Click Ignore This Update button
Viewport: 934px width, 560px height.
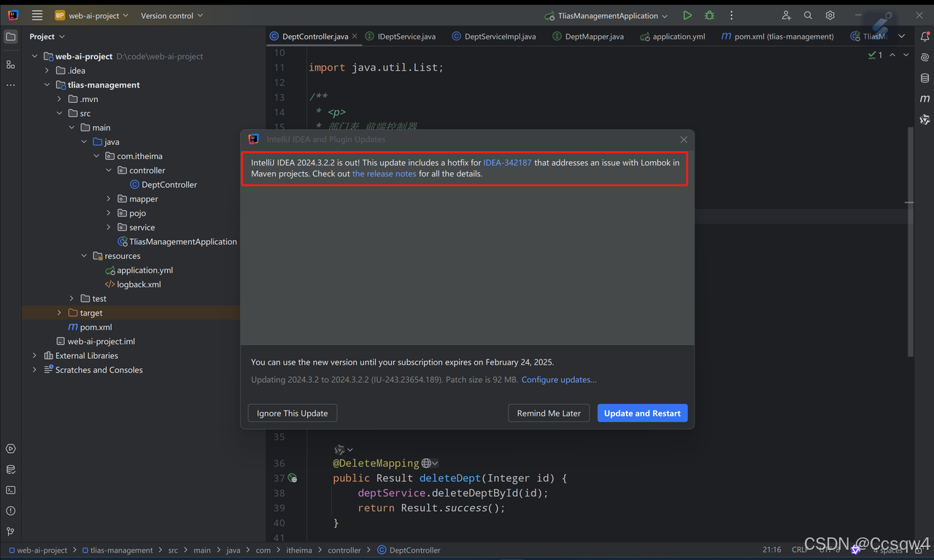pos(292,413)
